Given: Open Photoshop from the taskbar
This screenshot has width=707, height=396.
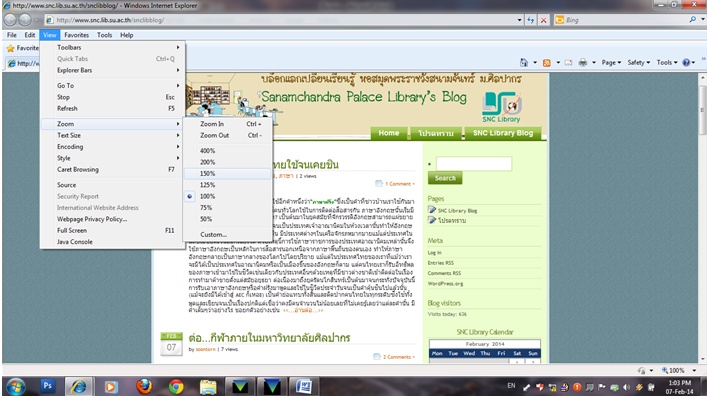Looking at the screenshot, I should tap(47, 386).
